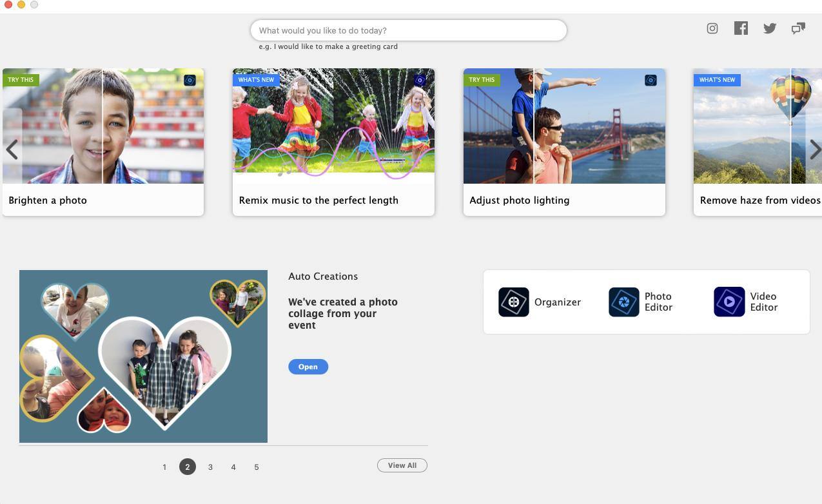Screen dimensions: 822x504
Task: Select Auto Creations page 3
Action: click(x=210, y=467)
